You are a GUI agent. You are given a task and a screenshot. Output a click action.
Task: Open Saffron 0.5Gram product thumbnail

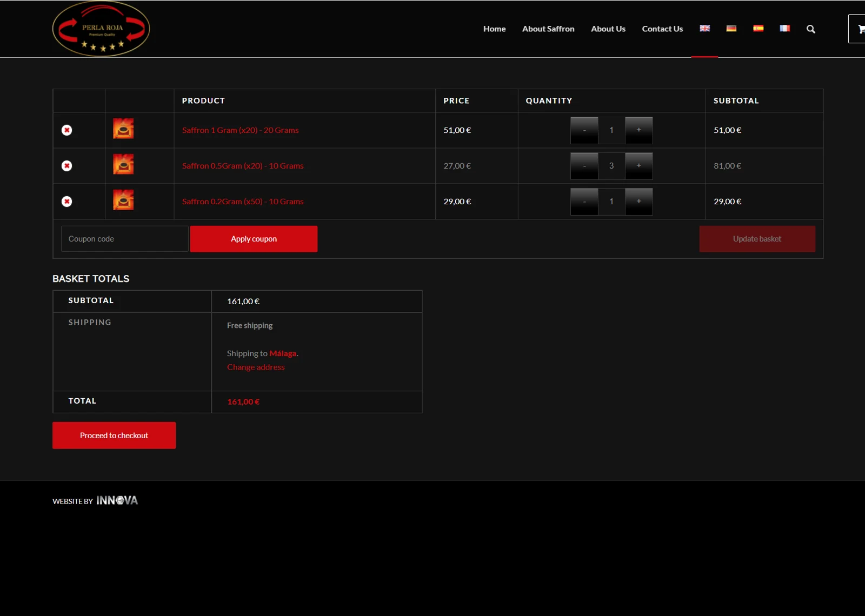[x=123, y=164]
